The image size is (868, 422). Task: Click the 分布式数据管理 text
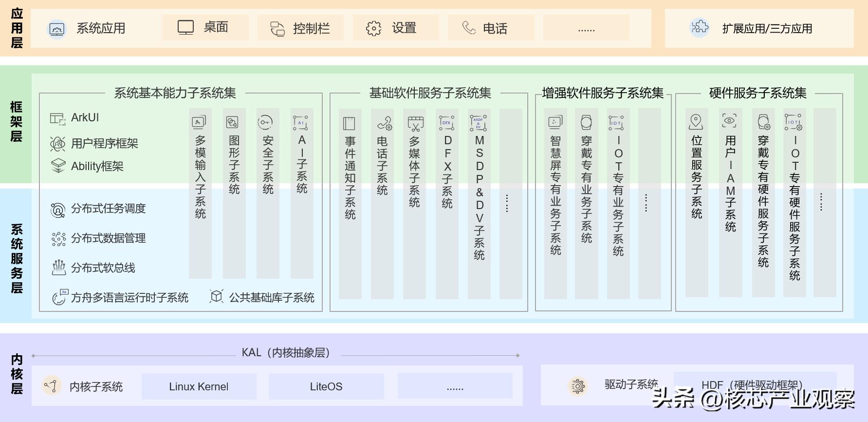pyautogui.click(x=109, y=238)
